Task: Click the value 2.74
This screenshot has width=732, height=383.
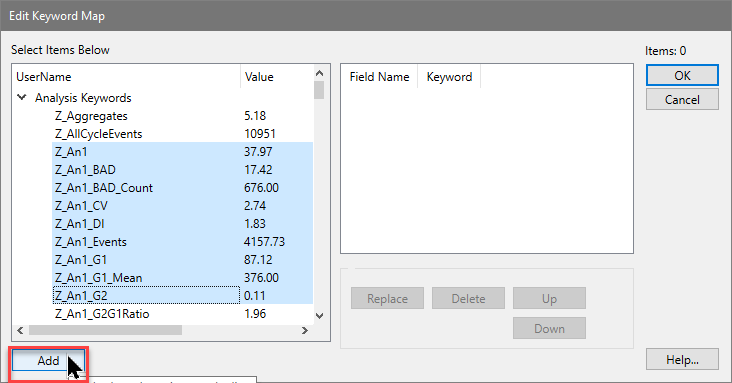Action: [x=255, y=206]
